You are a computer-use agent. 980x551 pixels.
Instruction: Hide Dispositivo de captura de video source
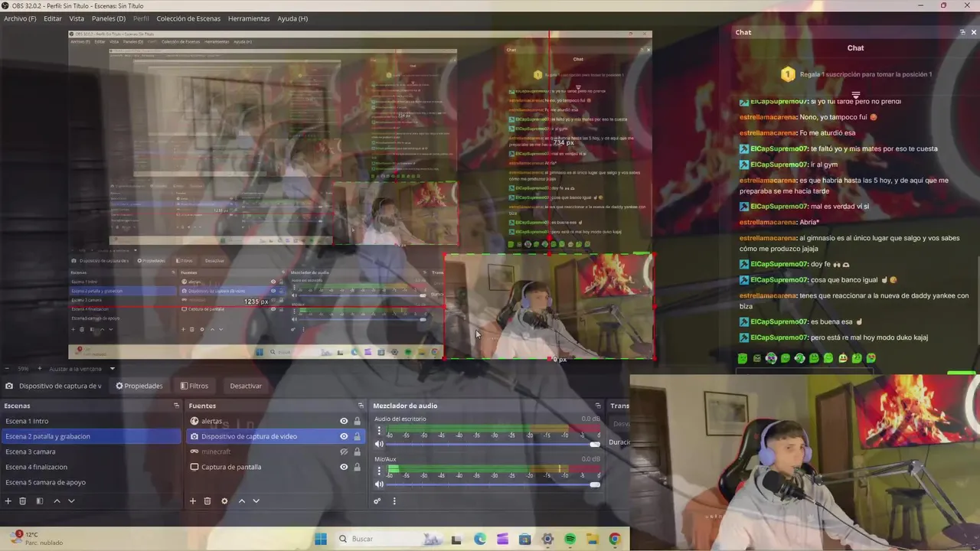coord(344,436)
